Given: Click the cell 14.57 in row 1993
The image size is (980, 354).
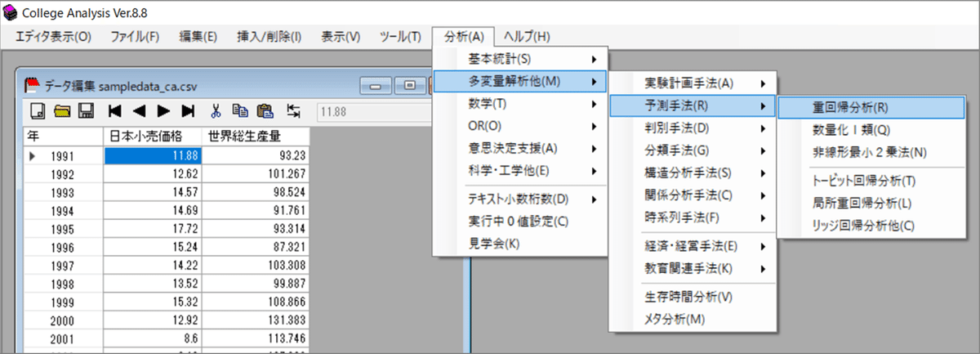Looking at the screenshot, I should [153, 190].
